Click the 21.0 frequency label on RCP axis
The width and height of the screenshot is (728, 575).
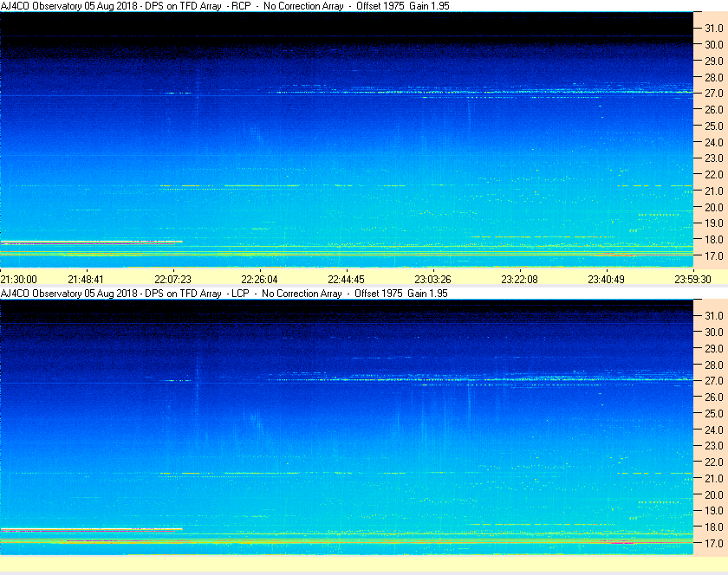coord(714,191)
